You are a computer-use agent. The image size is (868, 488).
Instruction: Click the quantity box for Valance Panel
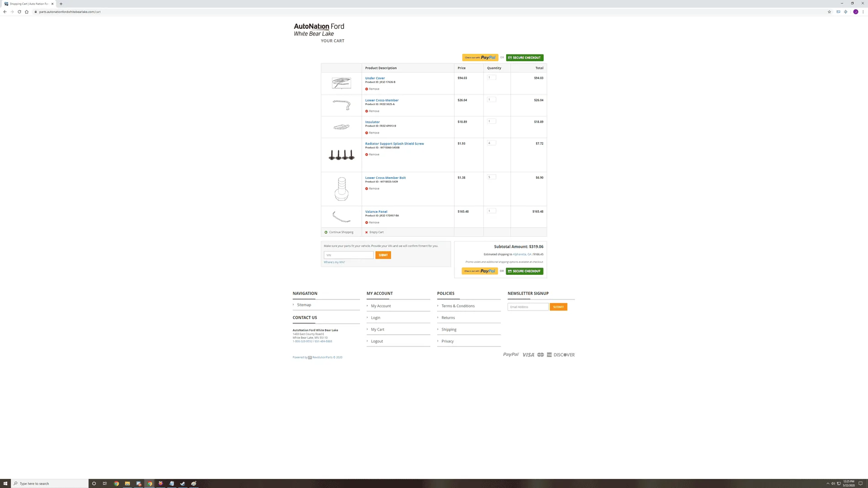click(x=491, y=211)
